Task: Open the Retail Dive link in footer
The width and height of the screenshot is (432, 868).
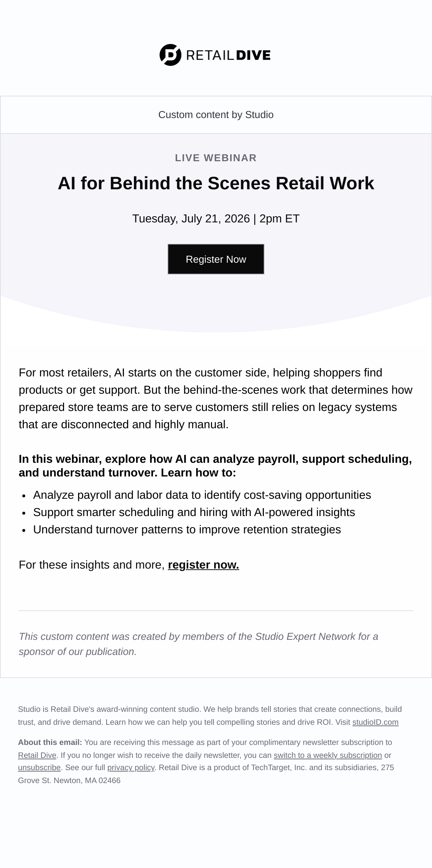Action: (x=37, y=755)
